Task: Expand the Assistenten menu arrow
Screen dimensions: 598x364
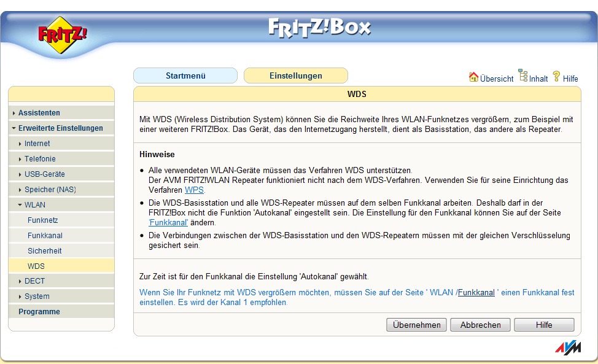Action: 14,113
